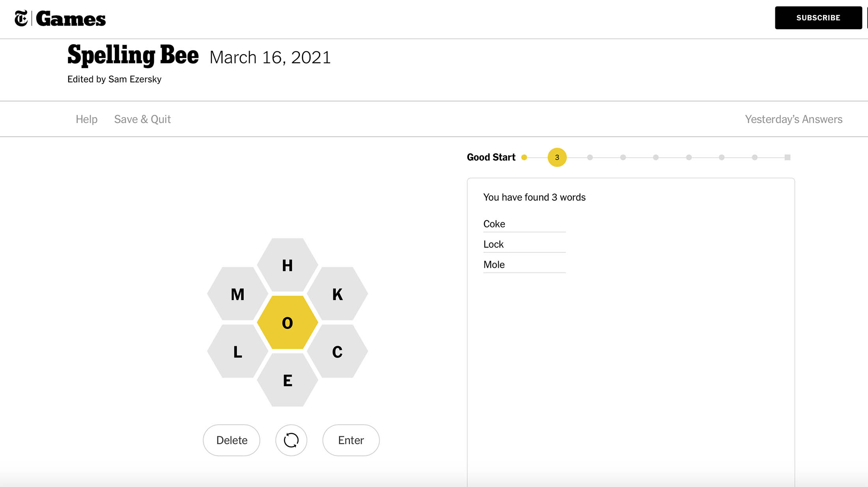
Task: Click the Delete button
Action: (x=231, y=440)
